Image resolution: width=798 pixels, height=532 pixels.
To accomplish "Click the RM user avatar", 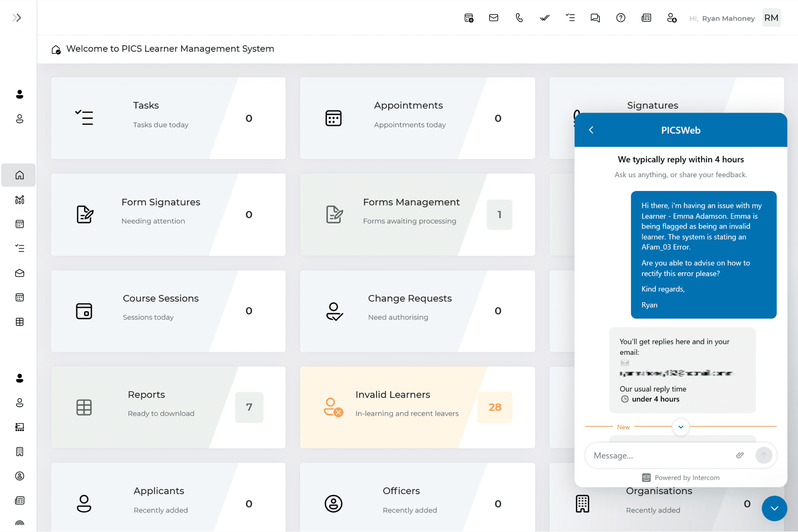I will pos(771,18).
